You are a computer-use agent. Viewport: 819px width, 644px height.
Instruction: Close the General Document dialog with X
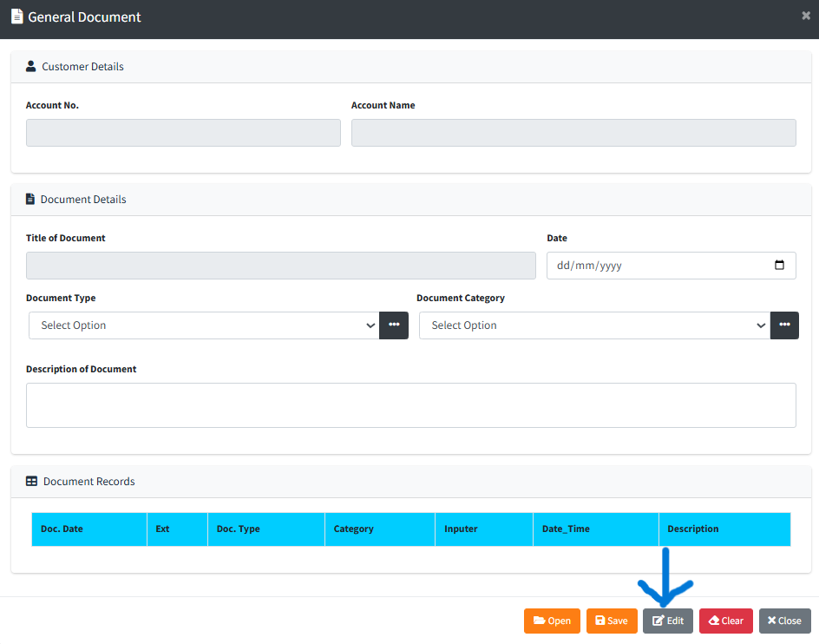click(806, 16)
